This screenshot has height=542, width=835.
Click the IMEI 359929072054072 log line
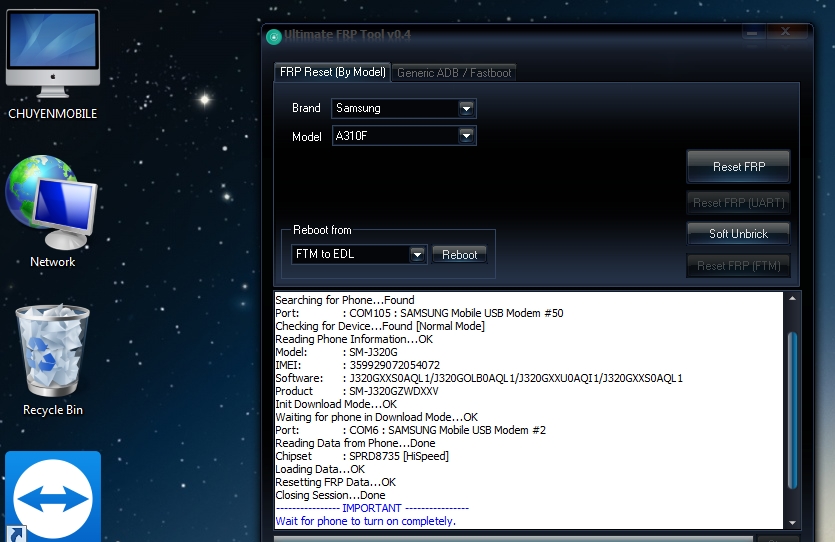[358, 365]
